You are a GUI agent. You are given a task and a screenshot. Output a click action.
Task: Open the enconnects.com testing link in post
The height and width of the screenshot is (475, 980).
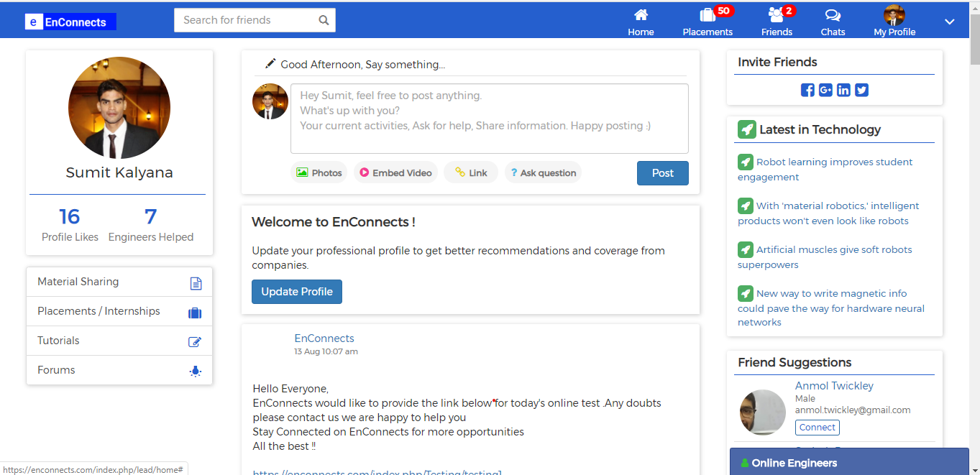click(x=377, y=472)
